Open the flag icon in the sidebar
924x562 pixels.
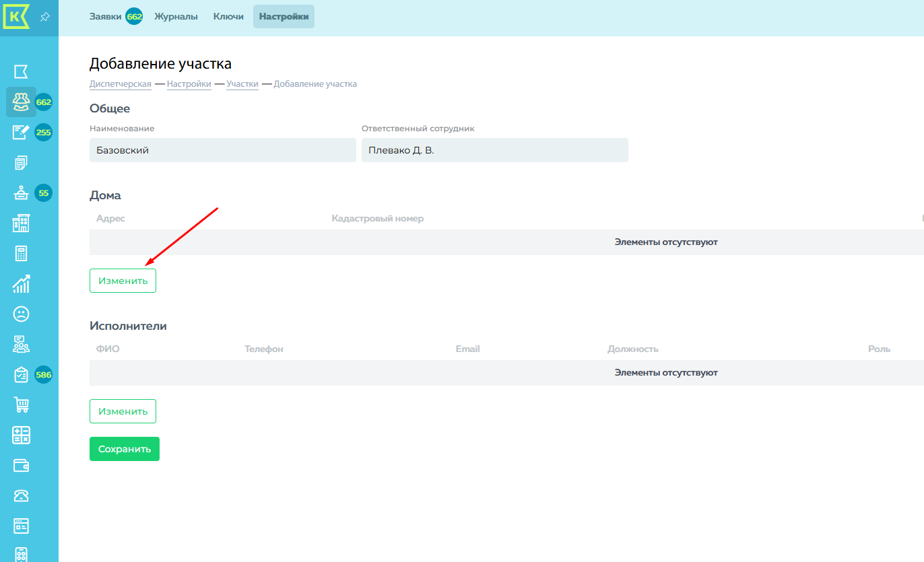[21, 72]
